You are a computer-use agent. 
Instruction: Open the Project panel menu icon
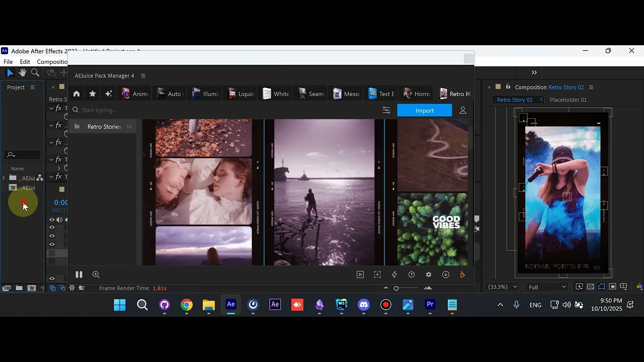(33, 87)
